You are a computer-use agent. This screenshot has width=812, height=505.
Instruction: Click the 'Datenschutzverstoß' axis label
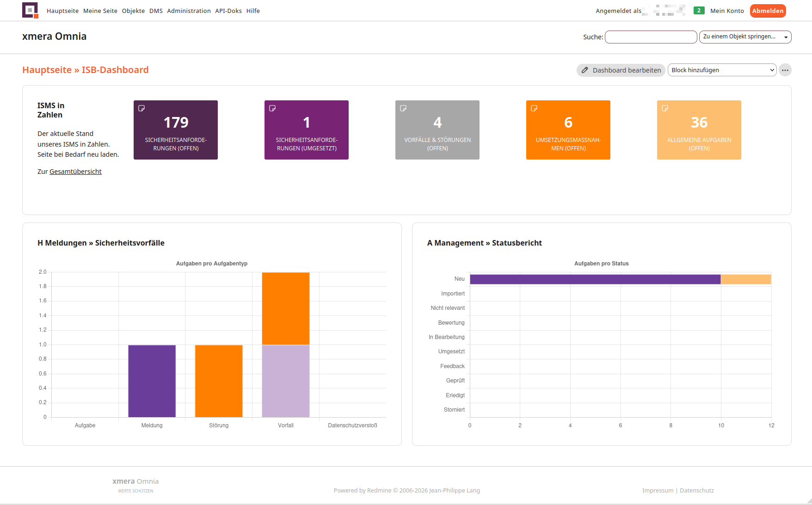click(352, 425)
